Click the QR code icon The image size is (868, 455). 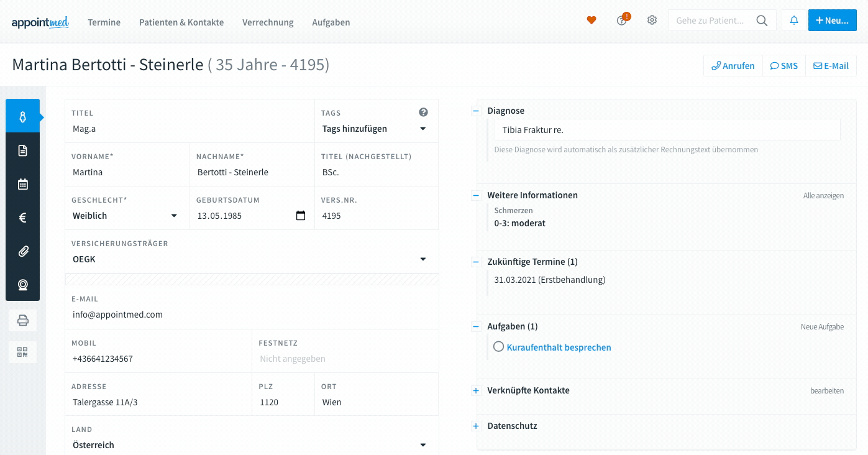pos(23,352)
